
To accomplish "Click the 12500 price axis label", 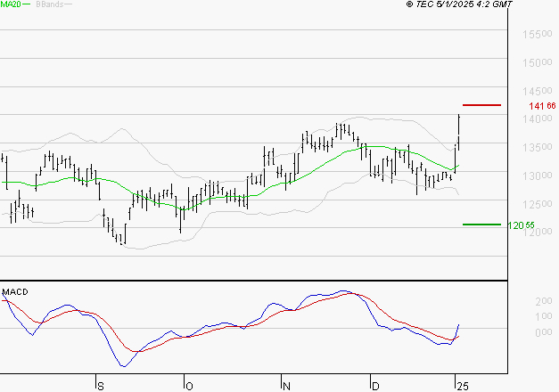I will coord(538,204).
